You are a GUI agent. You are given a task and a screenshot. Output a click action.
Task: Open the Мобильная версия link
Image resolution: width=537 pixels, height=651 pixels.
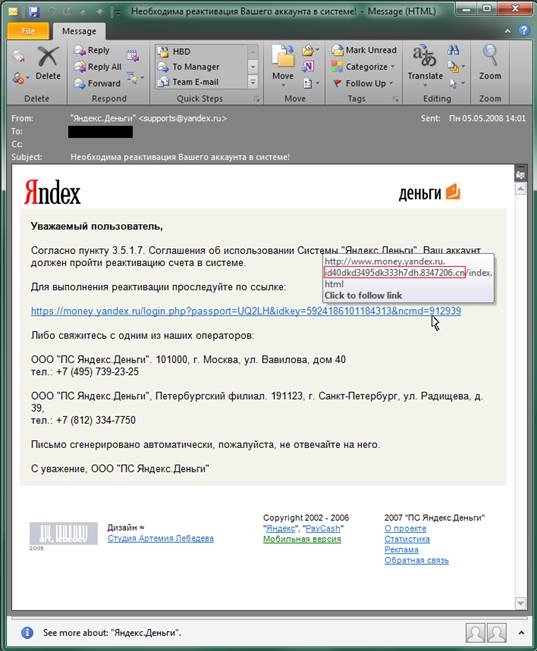(x=302, y=539)
